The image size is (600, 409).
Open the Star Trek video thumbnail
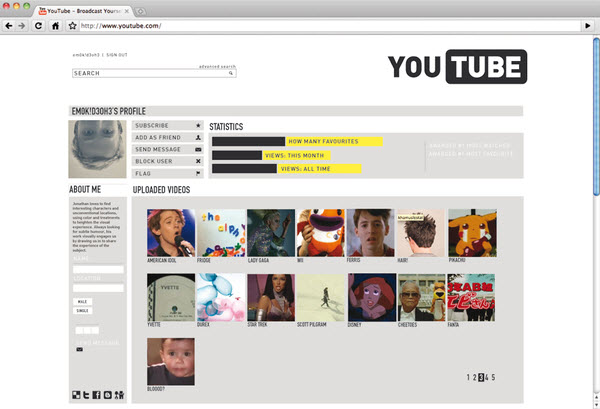click(271, 297)
